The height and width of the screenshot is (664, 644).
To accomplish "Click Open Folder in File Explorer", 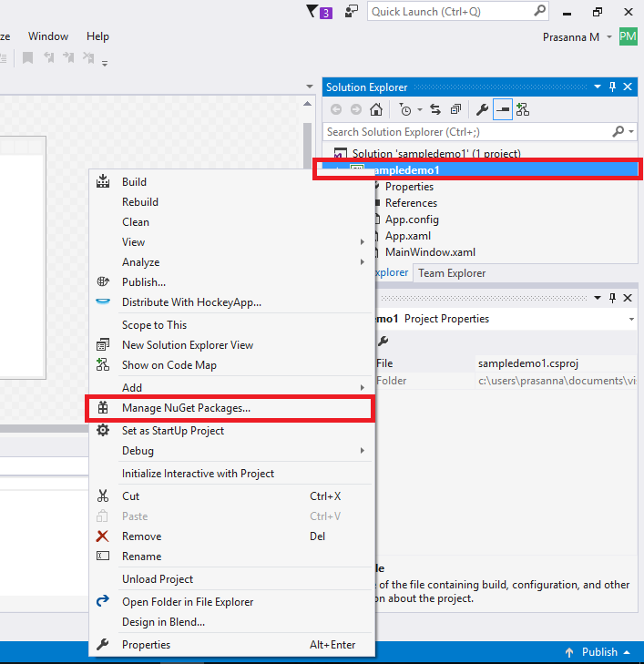I will pyautogui.click(x=231, y=602).
